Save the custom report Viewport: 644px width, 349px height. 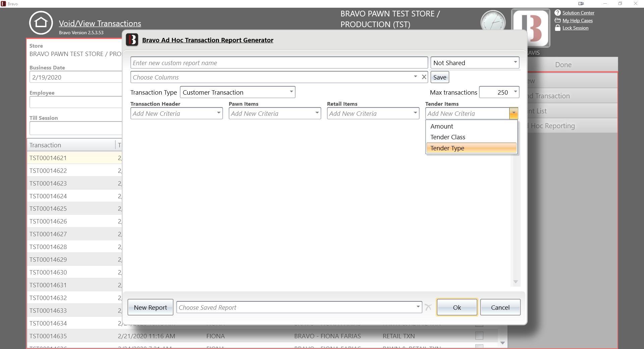tap(440, 77)
